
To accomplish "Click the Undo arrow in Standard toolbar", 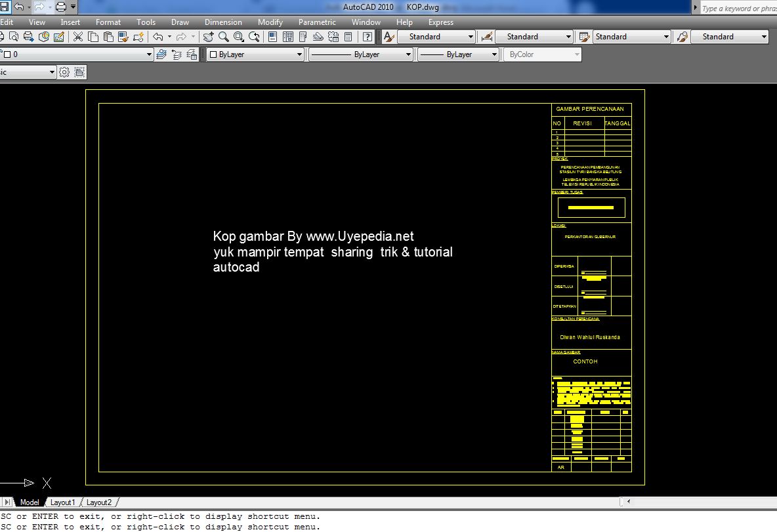I will pyautogui.click(x=157, y=37).
